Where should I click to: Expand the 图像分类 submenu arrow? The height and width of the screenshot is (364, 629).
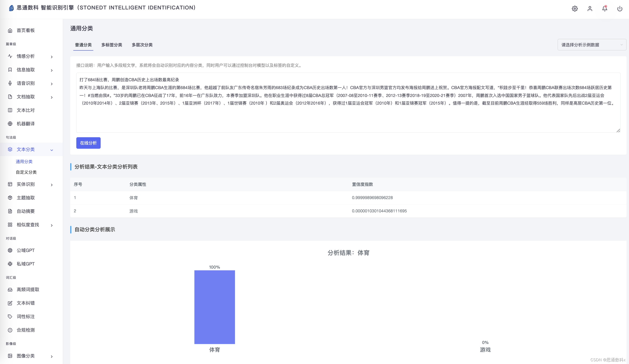point(52,356)
